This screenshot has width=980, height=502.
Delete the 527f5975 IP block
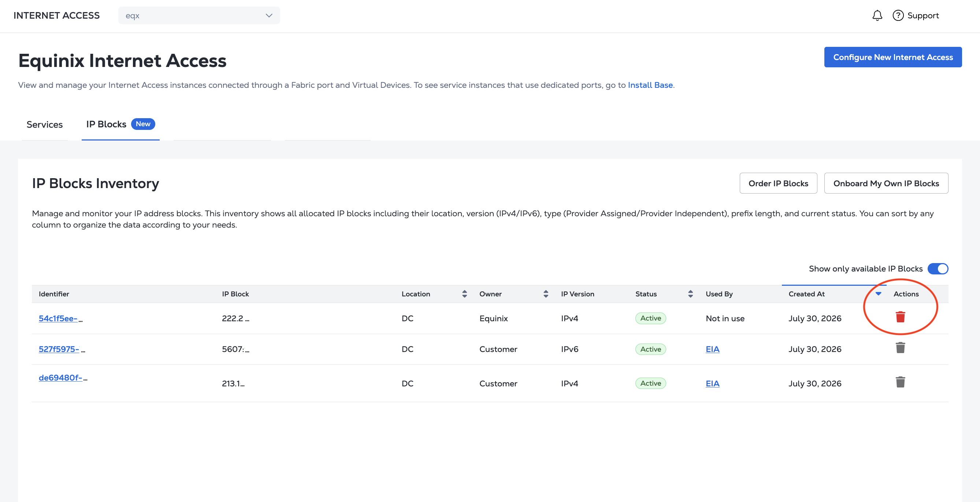point(900,348)
